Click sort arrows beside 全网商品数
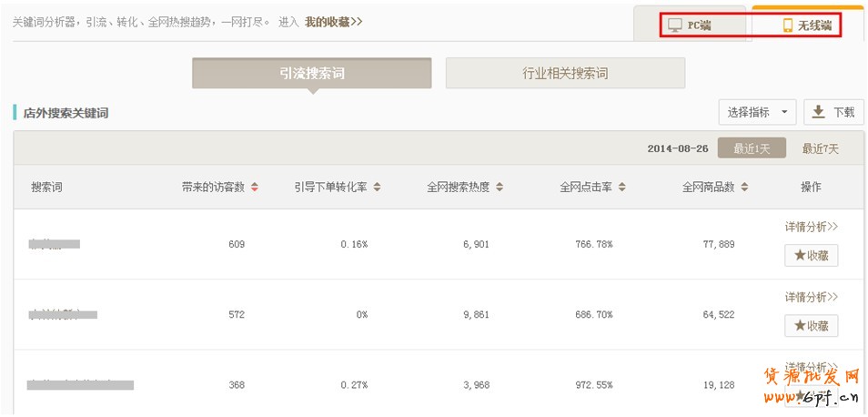Screen dimensions: 868x417 [x=744, y=188]
